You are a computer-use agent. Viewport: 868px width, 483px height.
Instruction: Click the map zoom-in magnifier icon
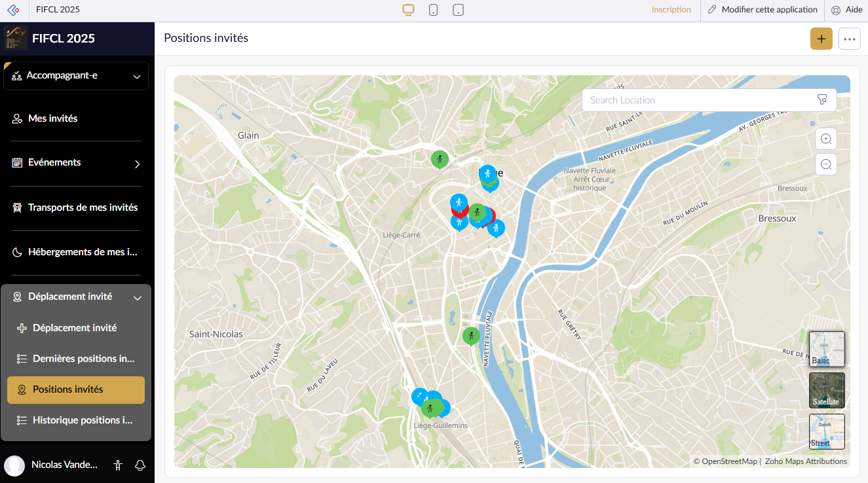point(826,139)
